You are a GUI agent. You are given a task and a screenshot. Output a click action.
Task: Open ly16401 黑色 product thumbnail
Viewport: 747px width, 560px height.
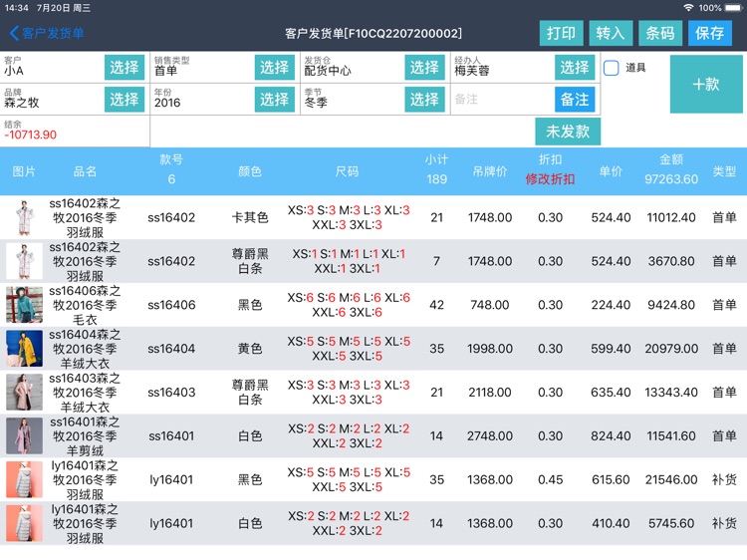(24, 480)
